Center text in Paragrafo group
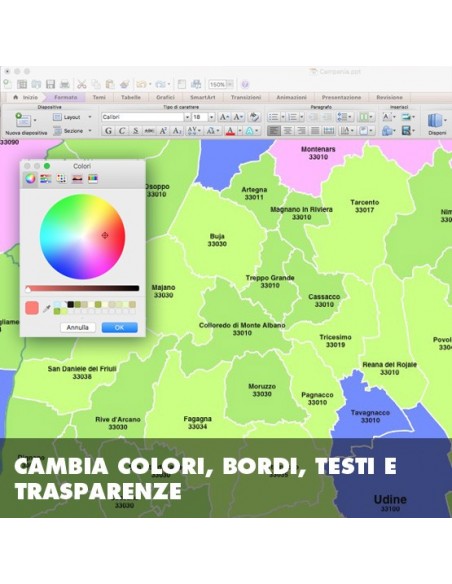This screenshot has width=452, height=584. pyautogui.click(x=287, y=131)
